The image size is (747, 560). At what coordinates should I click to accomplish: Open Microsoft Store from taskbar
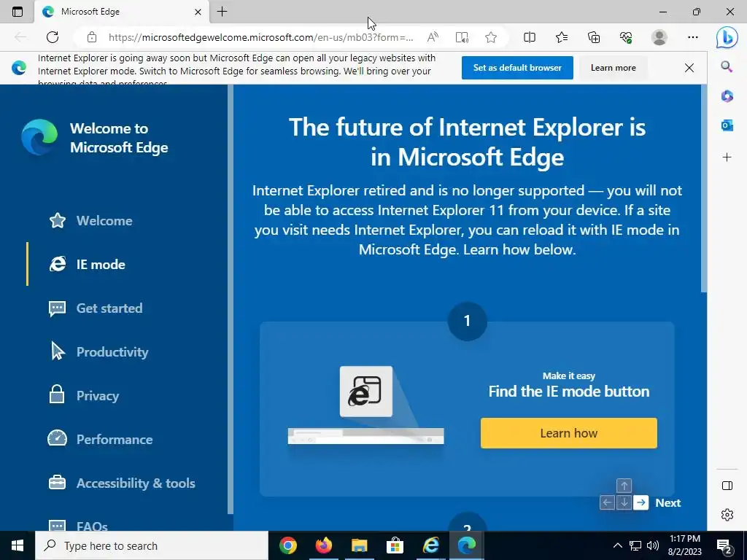pyautogui.click(x=395, y=545)
